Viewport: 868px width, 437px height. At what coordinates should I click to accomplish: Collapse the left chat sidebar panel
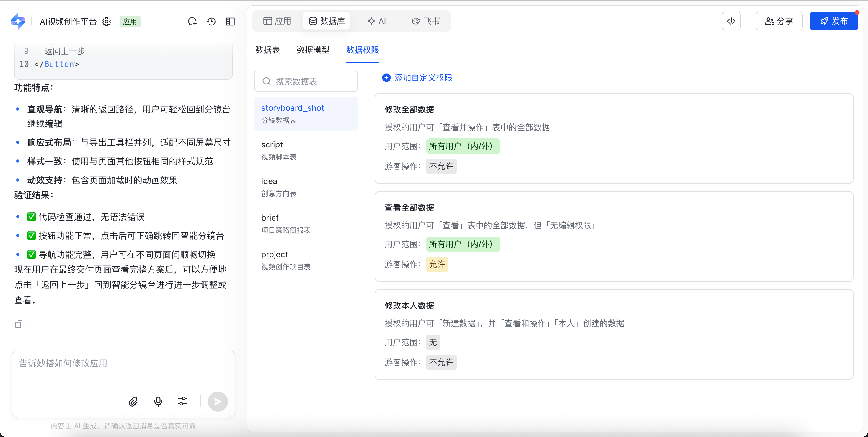coord(230,22)
